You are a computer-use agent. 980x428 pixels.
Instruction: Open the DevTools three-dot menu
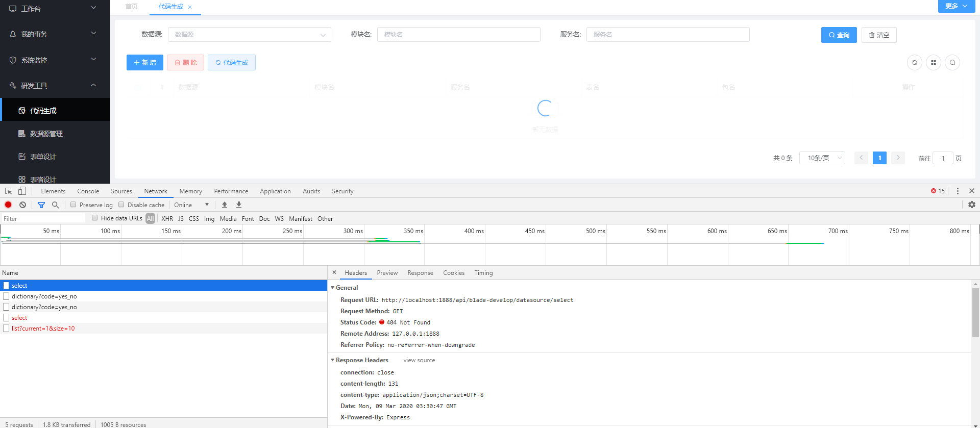(x=958, y=191)
